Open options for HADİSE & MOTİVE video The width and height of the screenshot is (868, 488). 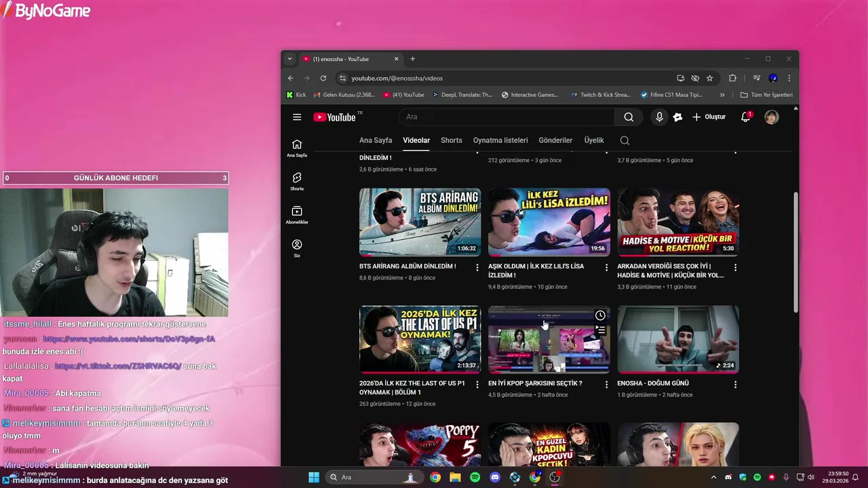coord(735,268)
